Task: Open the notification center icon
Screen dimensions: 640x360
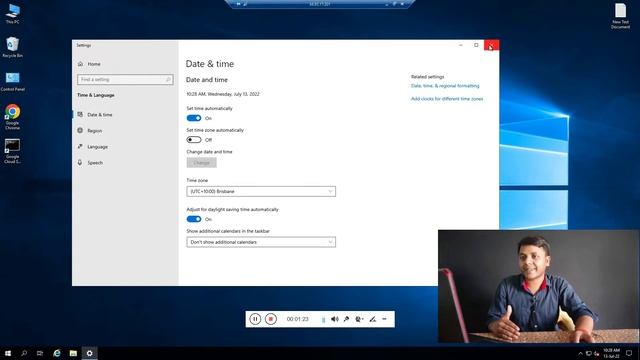Action: point(629,353)
